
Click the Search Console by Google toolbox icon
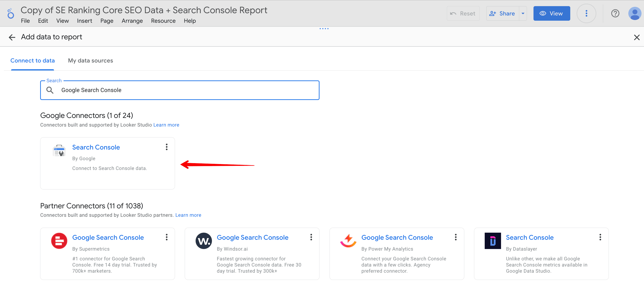[x=59, y=150]
